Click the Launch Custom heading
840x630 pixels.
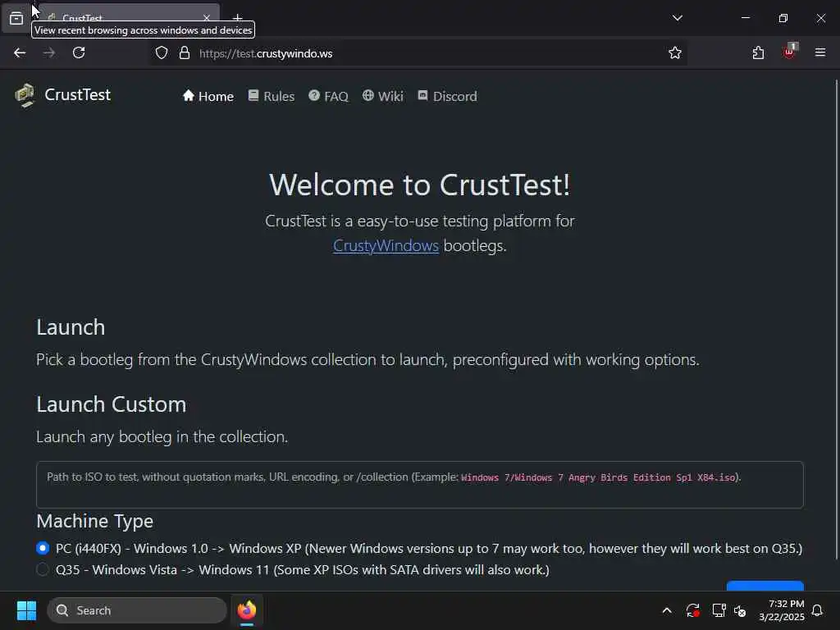point(112,404)
